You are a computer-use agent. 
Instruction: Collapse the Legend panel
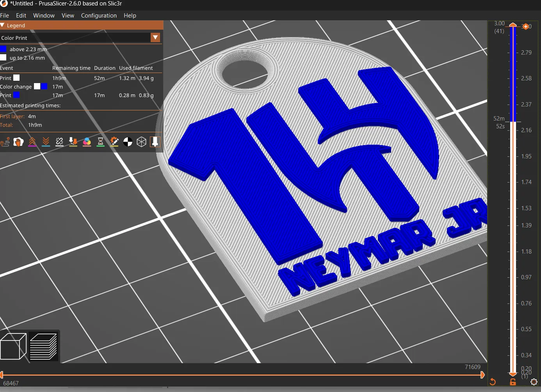click(x=3, y=25)
